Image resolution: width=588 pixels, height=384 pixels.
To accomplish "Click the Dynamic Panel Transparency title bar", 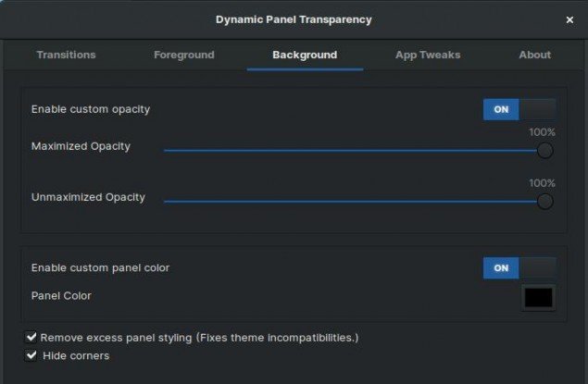I will tap(293, 19).
